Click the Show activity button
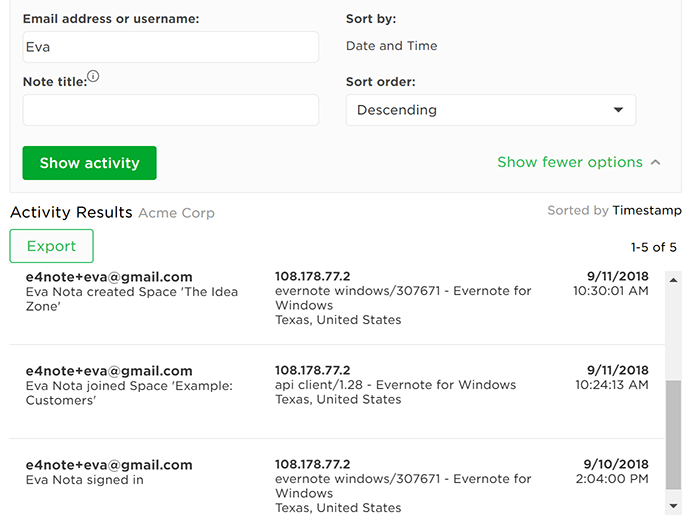Image resolution: width=696 pixels, height=525 pixels. click(89, 163)
